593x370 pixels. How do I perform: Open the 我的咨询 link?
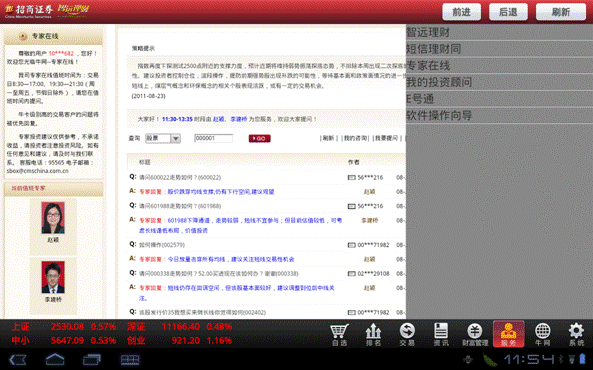pos(355,138)
